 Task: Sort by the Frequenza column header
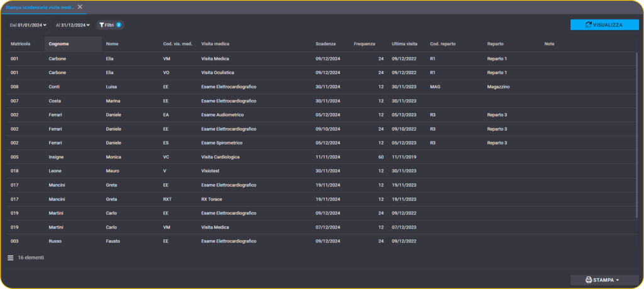click(x=364, y=43)
